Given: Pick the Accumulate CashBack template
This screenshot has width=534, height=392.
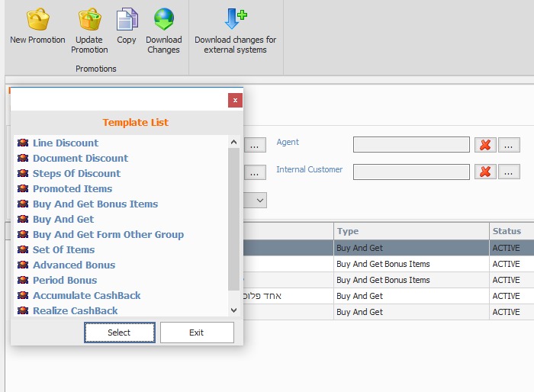Looking at the screenshot, I should click(86, 296).
